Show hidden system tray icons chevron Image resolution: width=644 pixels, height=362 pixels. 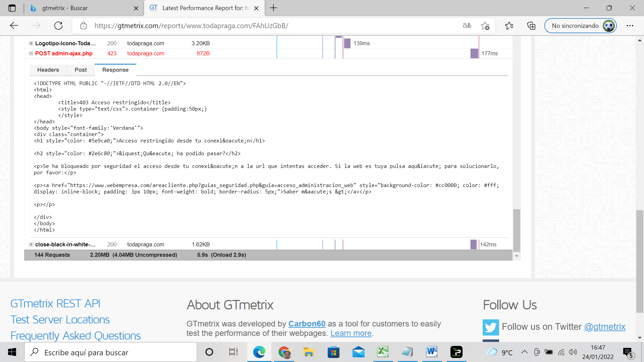pos(524,352)
